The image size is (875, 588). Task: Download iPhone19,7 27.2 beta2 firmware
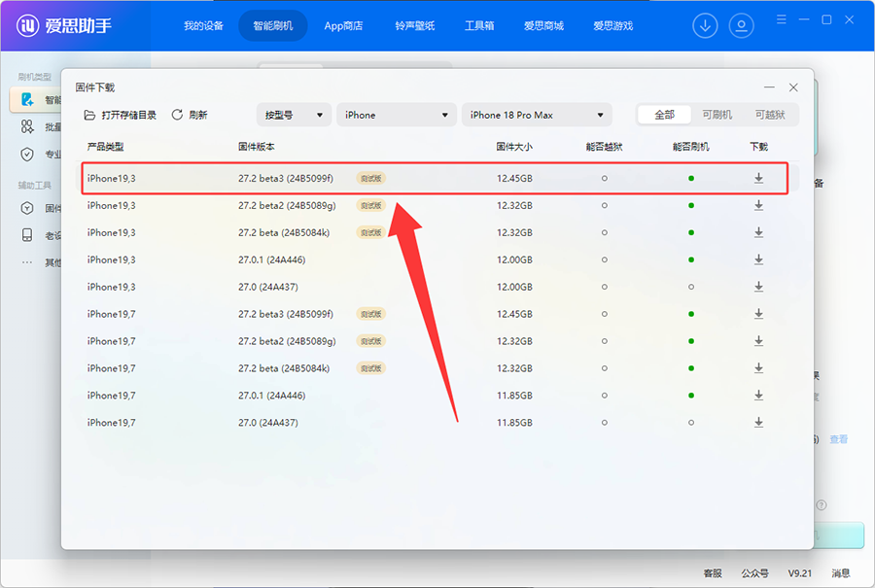tap(758, 341)
